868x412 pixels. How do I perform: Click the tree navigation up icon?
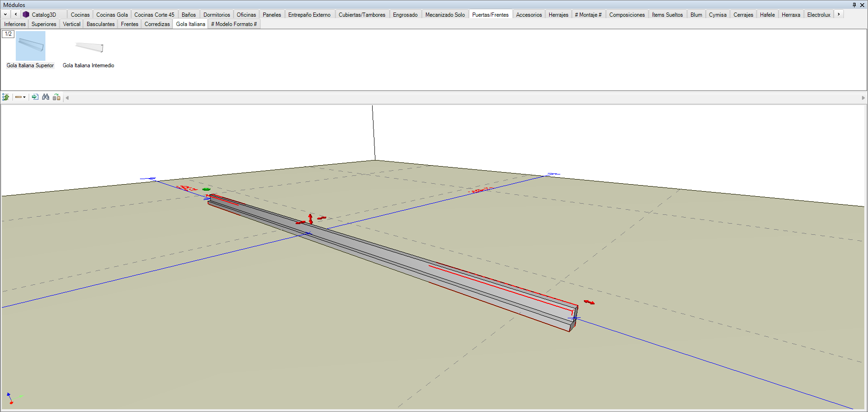(6, 97)
